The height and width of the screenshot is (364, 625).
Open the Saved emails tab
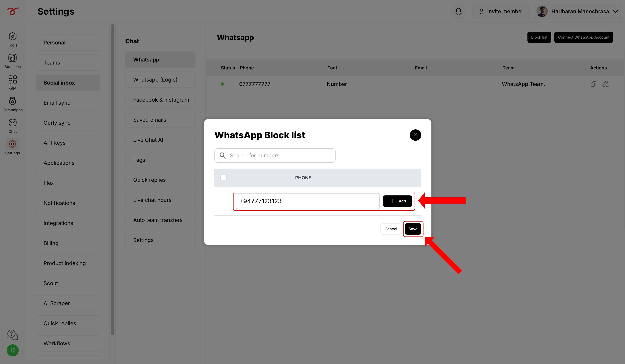(x=160, y=120)
